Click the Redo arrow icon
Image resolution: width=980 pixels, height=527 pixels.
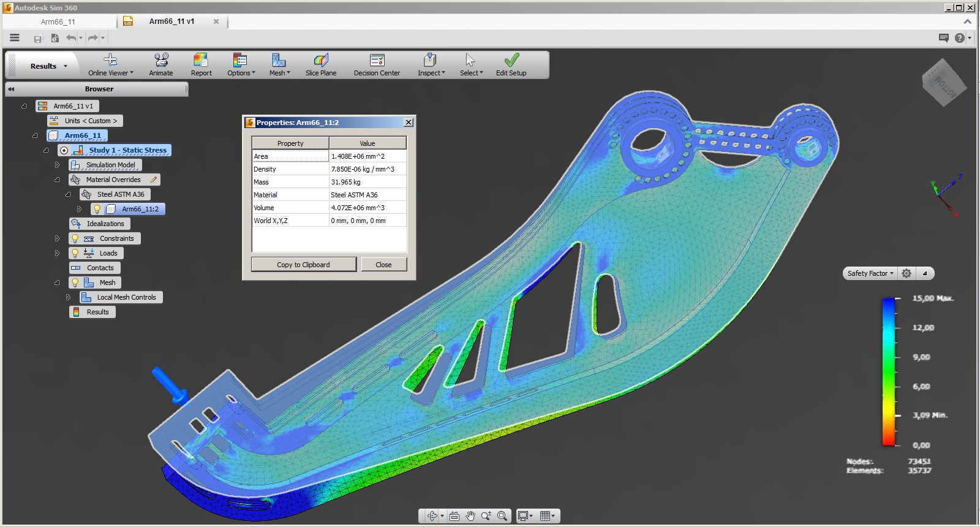(x=93, y=38)
